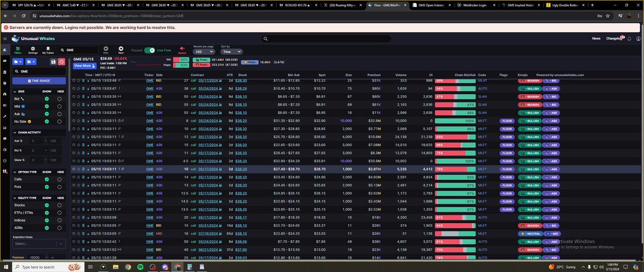The height and width of the screenshot is (272, 644).
Task: Open My Trades bookmark icon
Action: tap(48, 49)
